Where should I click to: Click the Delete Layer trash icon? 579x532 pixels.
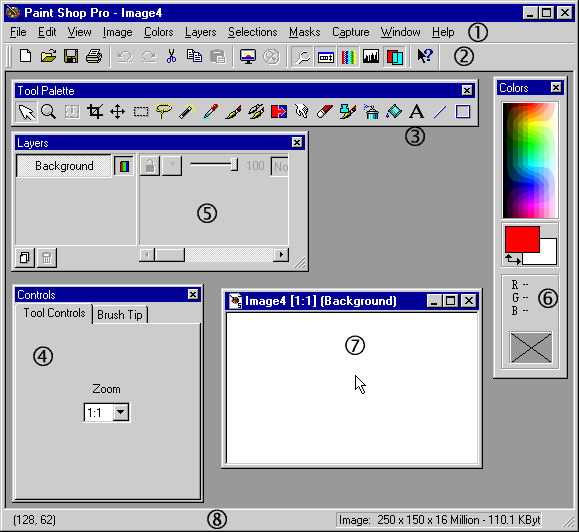(x=47, y=258)
